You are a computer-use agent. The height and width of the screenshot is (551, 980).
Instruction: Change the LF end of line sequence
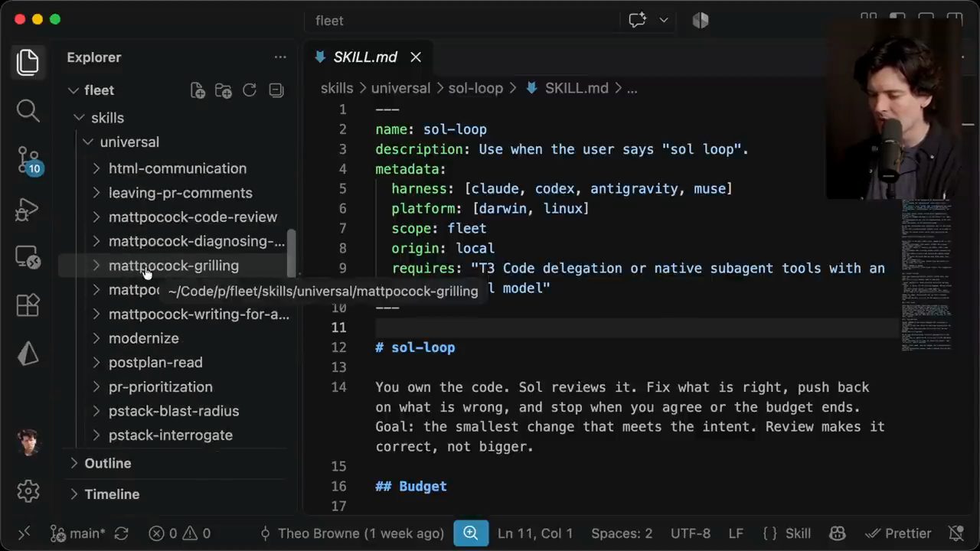(736, 533)
